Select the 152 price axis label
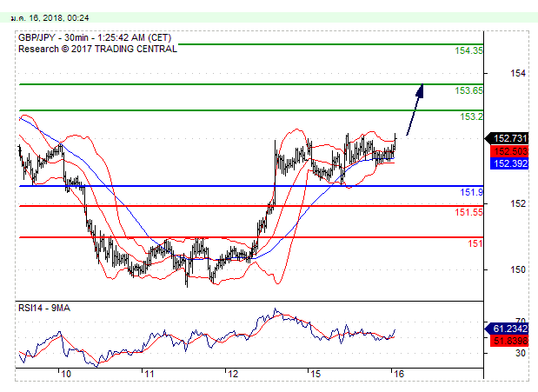 coord(517,203)
